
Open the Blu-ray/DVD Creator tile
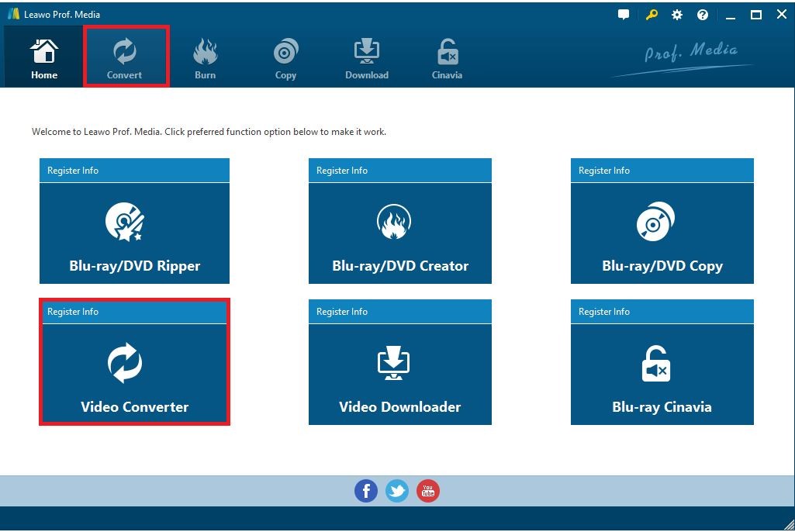pos(399,233)
